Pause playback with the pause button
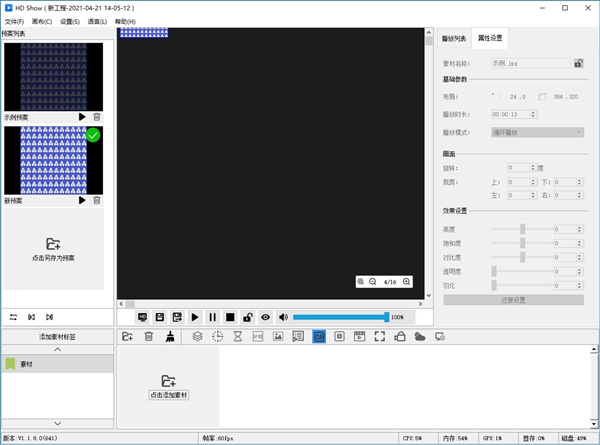 (x=212, y=317)
